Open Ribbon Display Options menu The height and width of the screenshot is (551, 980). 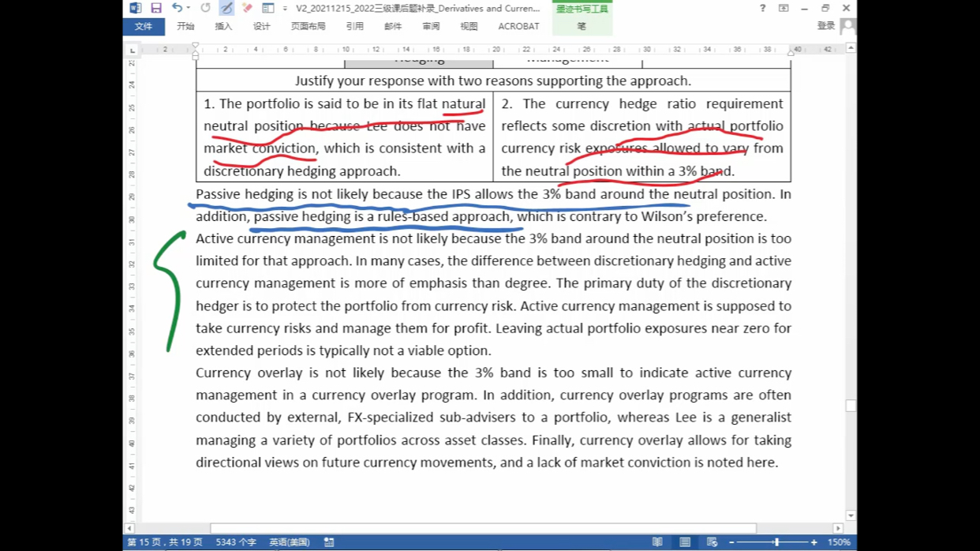point(784,8)
